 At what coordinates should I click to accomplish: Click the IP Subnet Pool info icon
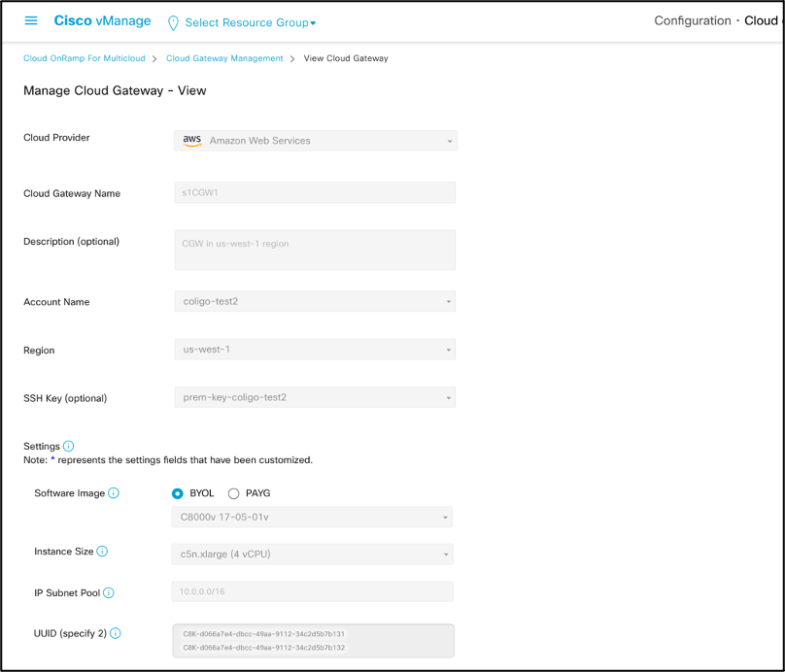click(x=109, y=593)
